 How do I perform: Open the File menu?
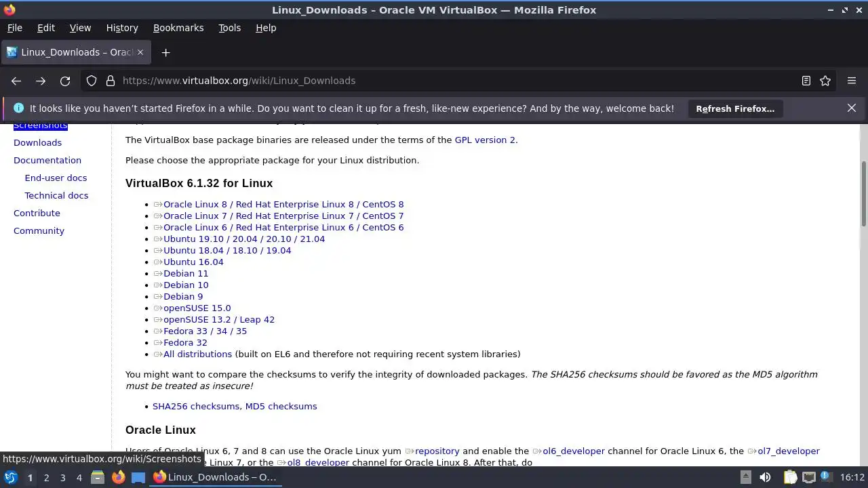pos(14,28)
